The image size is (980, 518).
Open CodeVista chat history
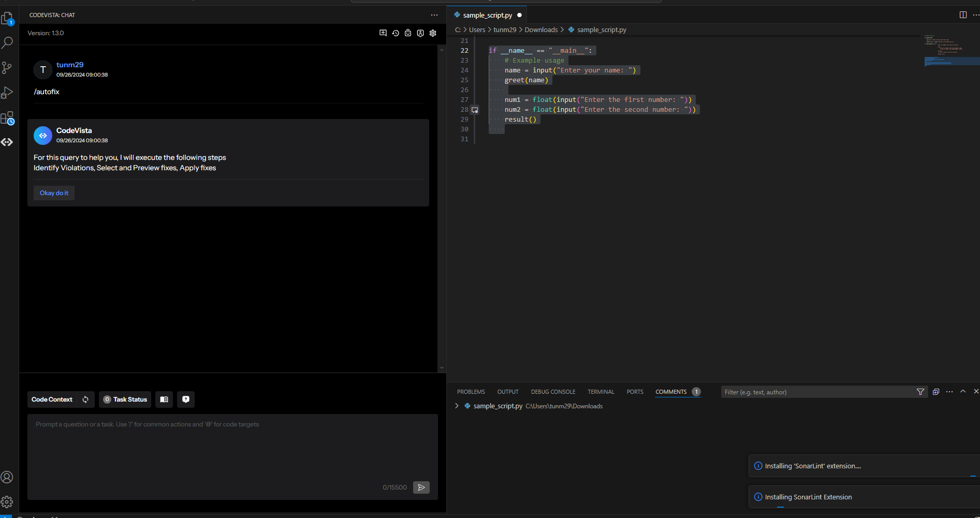[396, 33]
